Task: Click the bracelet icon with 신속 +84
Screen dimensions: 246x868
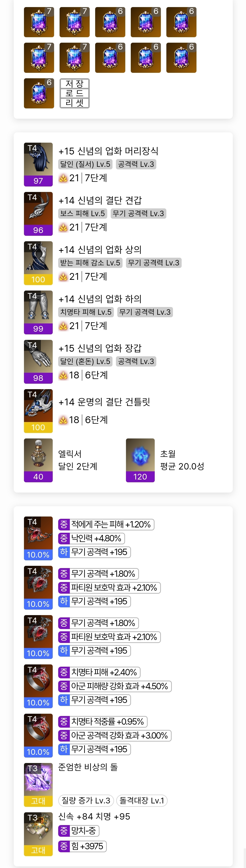Action: point(38,834)
